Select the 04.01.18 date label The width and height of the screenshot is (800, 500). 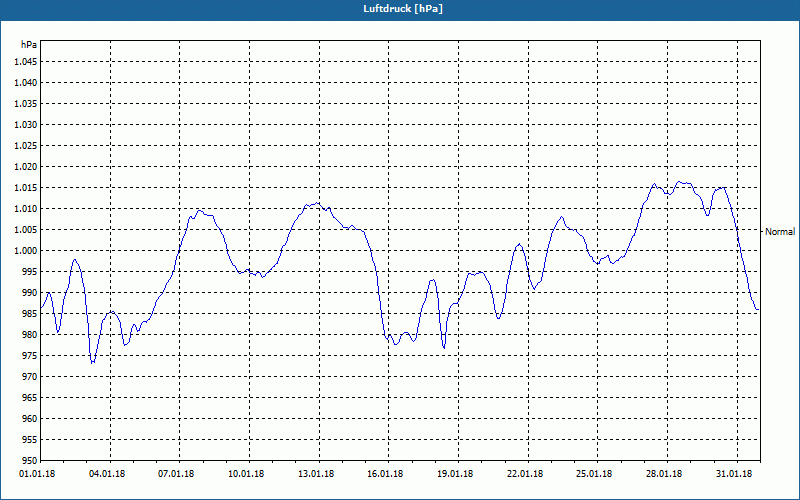(107, 474)
